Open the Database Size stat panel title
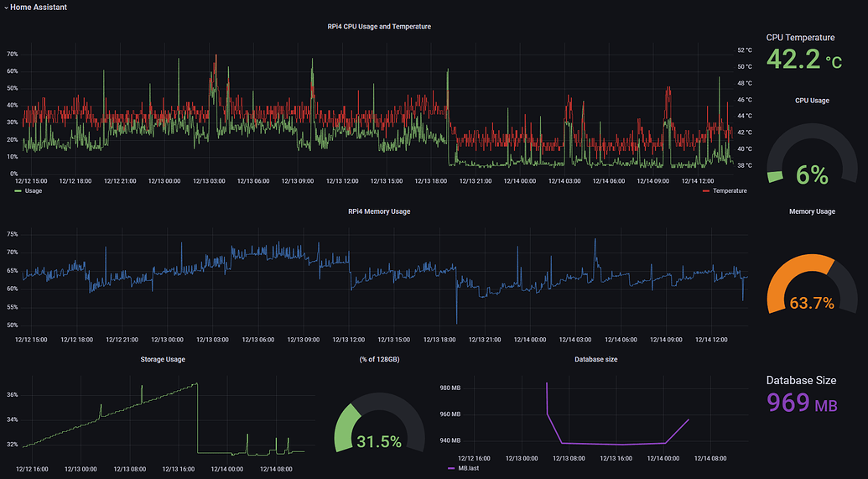 pos(801,380)
